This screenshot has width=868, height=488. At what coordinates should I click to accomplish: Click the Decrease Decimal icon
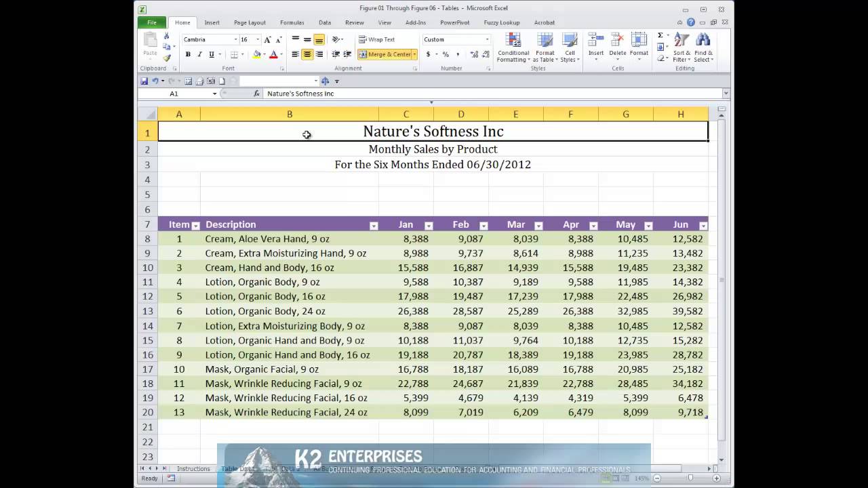484,54
